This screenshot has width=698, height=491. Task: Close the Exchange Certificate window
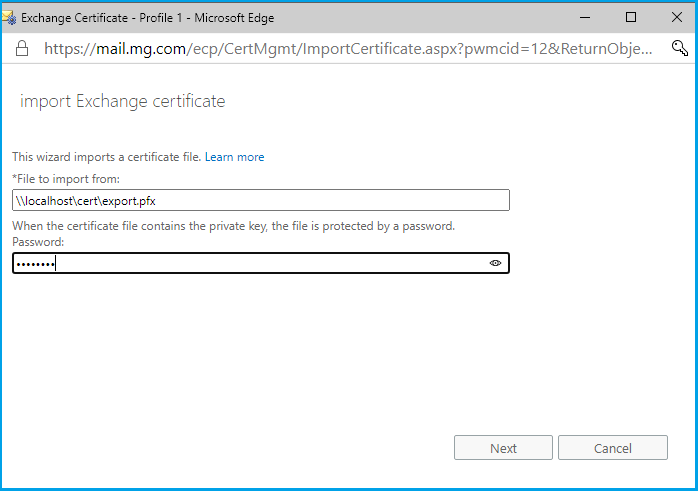[675, 17]
